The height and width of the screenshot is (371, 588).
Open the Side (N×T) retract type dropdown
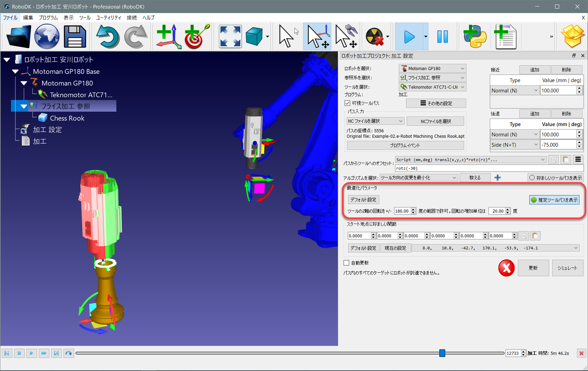[x=515, y=145]
